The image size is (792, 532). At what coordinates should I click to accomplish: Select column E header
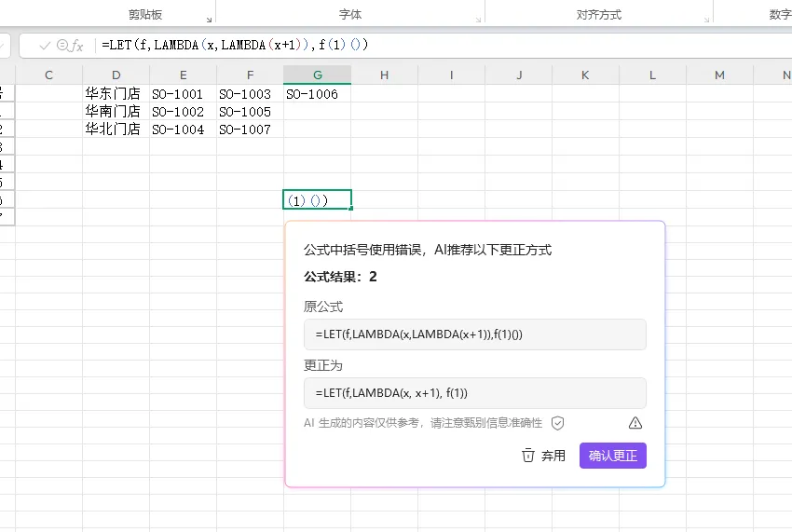(x=184, y=75)
